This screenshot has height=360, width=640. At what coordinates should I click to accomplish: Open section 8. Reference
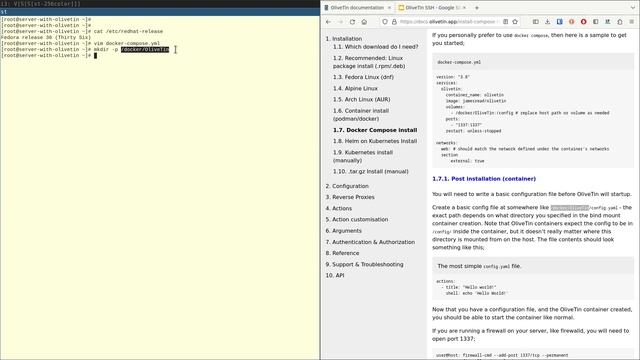(x=342, y=253)
